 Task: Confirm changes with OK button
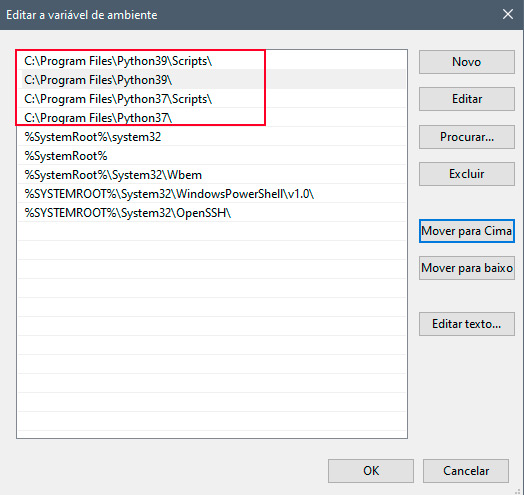pyautogui.click(x=371, y=471)
